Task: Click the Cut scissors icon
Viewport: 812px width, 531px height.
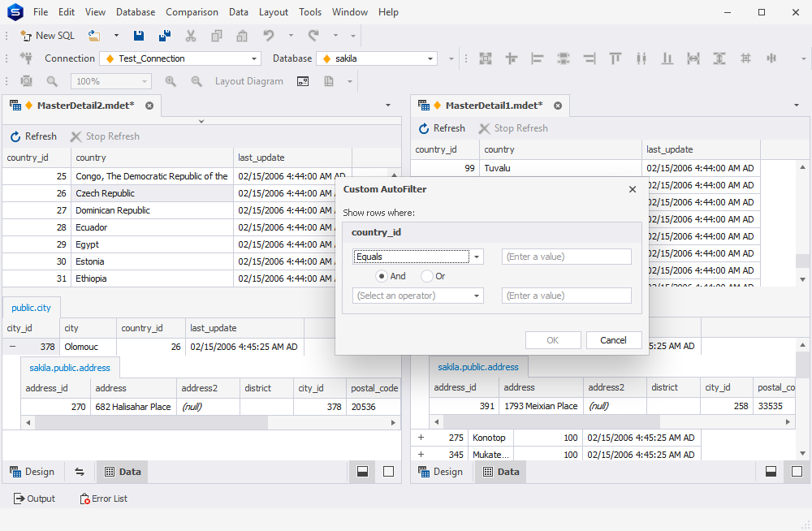Action: point(191,36)
